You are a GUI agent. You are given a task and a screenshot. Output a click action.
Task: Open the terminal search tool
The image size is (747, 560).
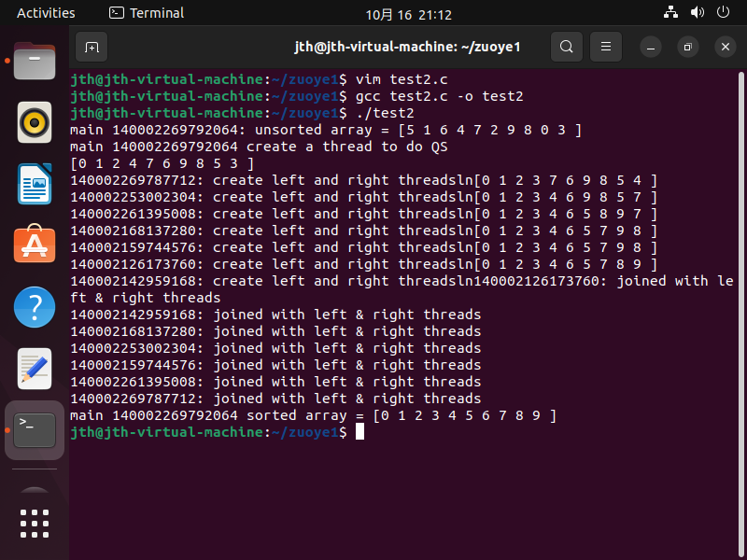(567, 47)
